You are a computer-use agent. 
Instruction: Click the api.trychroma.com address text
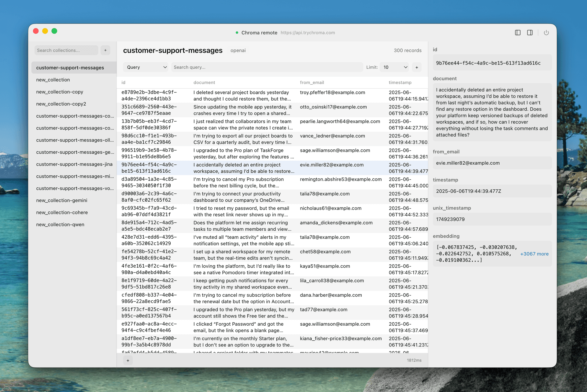[308, 32]
